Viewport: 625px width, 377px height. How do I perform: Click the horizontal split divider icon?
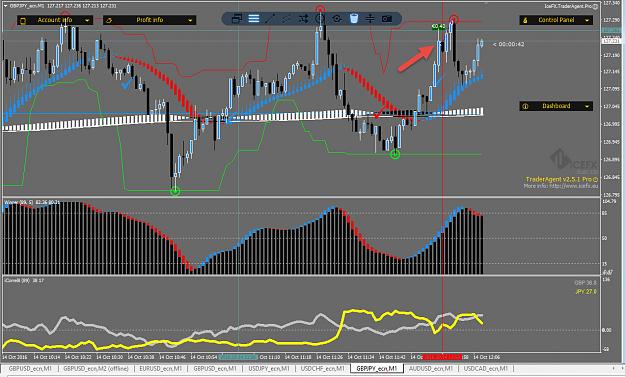[370, 19]
